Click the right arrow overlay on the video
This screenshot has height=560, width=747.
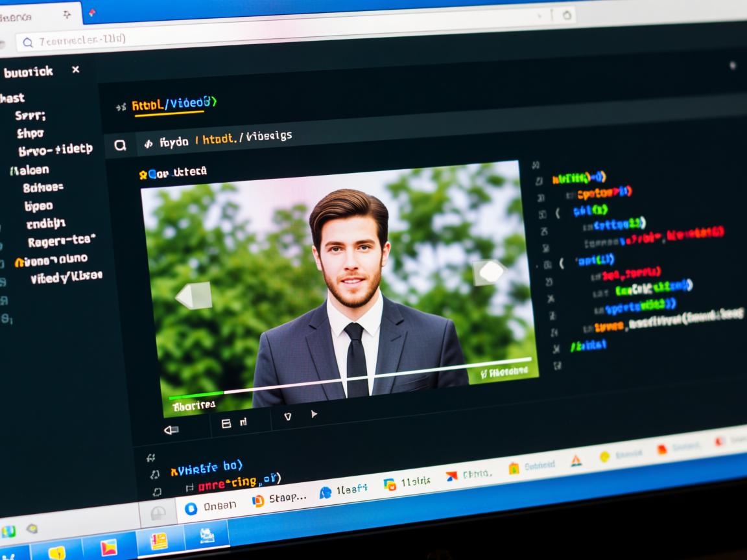488,272
